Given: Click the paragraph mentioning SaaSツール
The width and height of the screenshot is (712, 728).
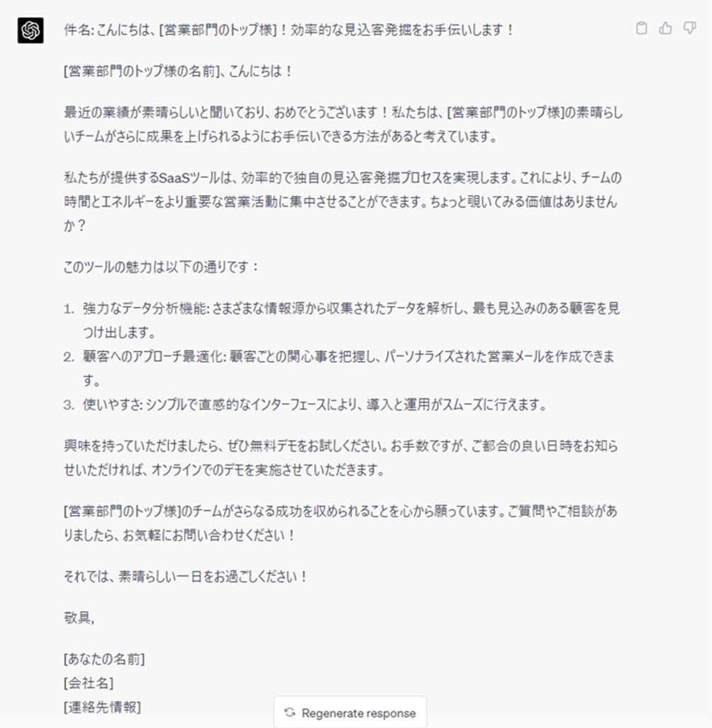Looking at the screenshot, I should 343,202.
